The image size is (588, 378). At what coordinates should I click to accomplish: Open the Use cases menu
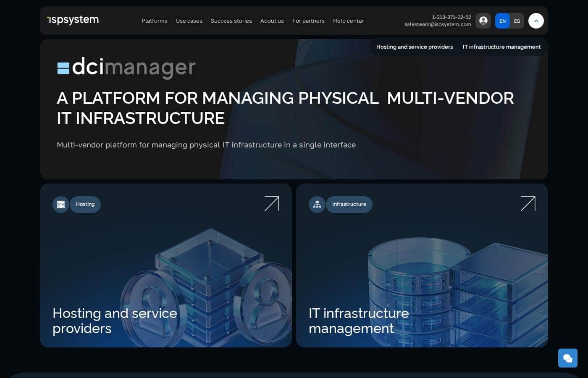coord(189,21)
